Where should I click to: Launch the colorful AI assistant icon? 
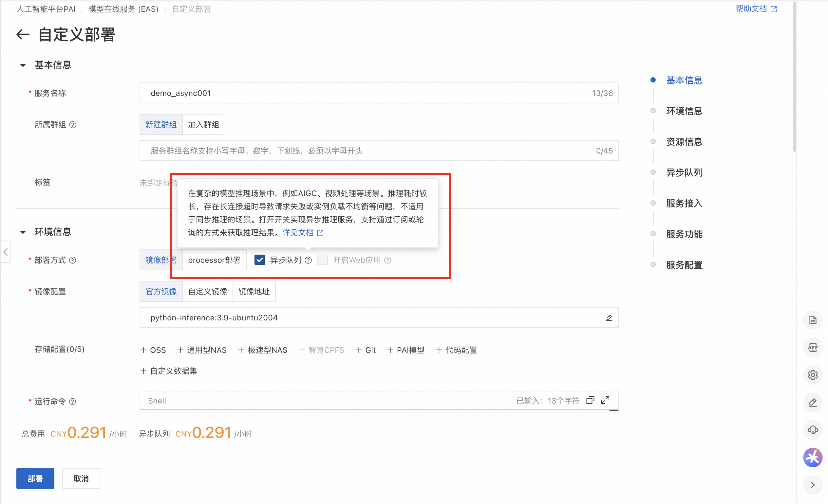pos(813,458)
